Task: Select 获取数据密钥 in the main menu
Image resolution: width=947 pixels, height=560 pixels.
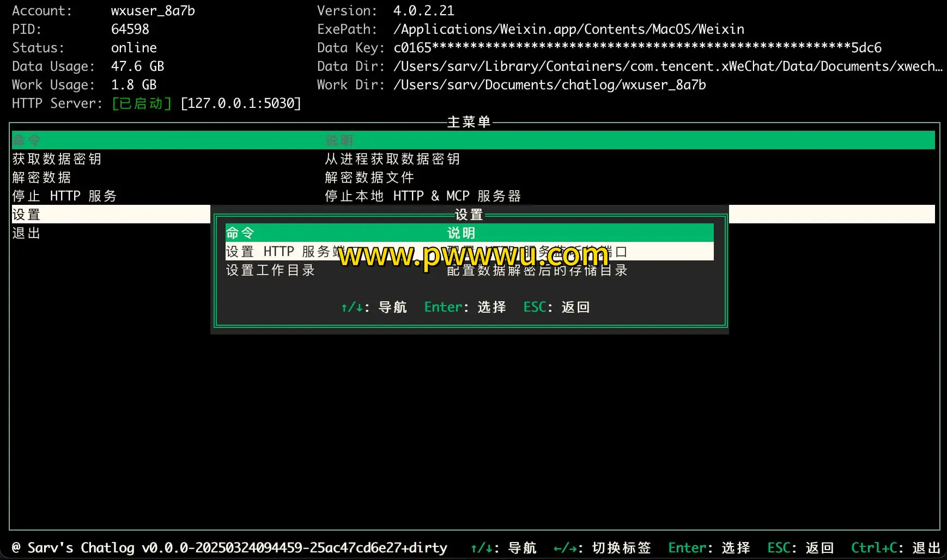Action: (x=56, y=159)
